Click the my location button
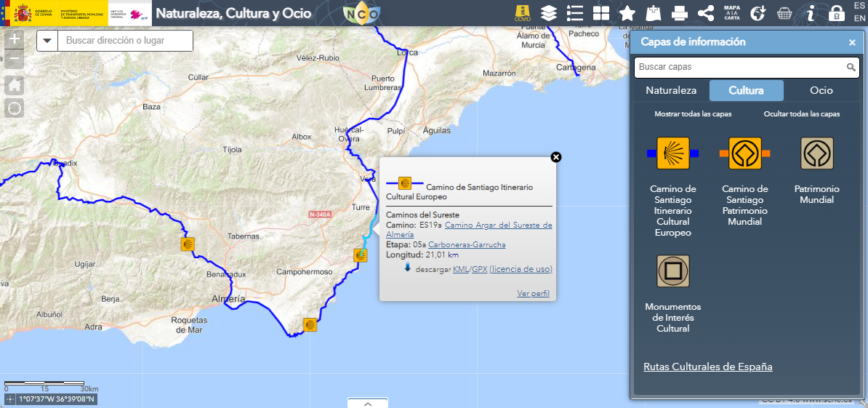This screenshot has height=408, width=868. coord(15,108)
